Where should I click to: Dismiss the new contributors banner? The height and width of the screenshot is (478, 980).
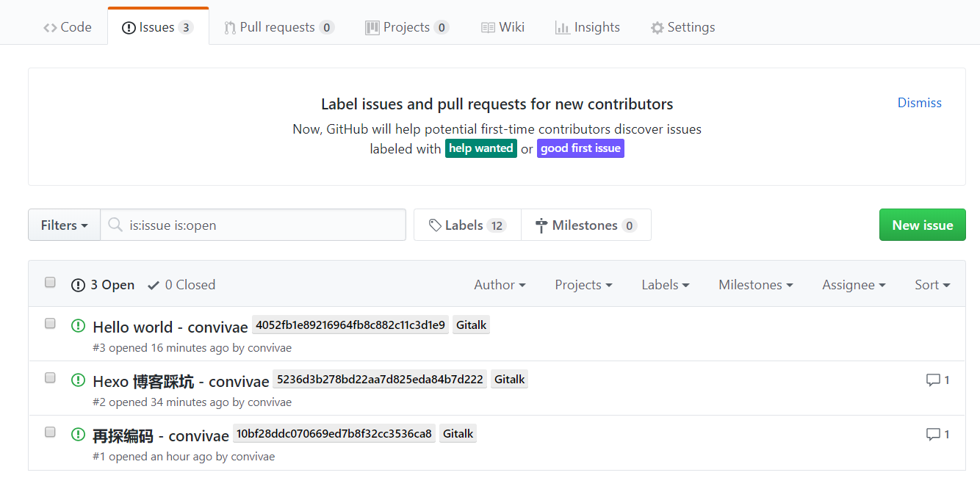919,103
